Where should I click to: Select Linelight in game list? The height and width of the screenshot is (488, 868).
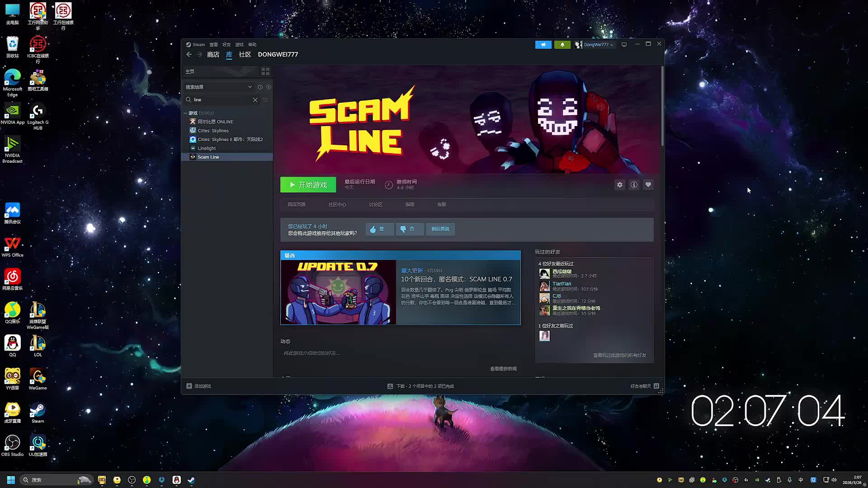click(x=207, y=148)
